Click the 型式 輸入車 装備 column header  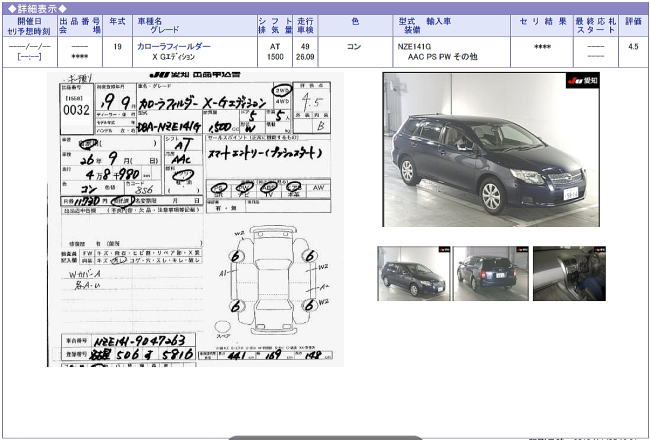(451, 25)
